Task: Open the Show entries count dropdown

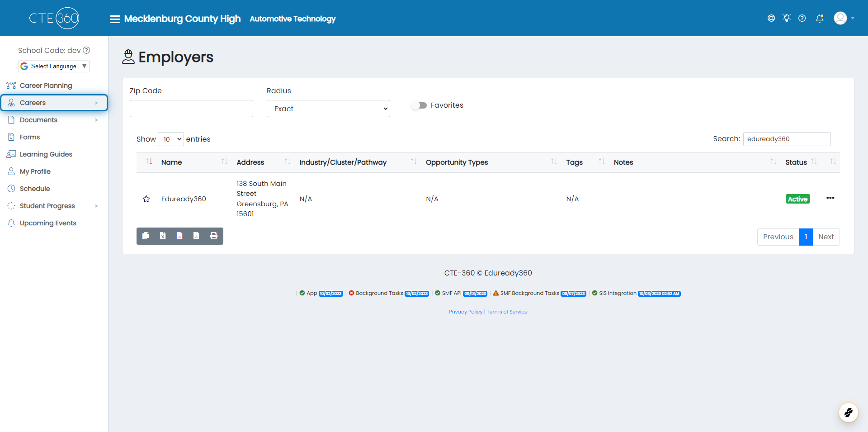Action: pyautogui.click(x=171, y=139)
